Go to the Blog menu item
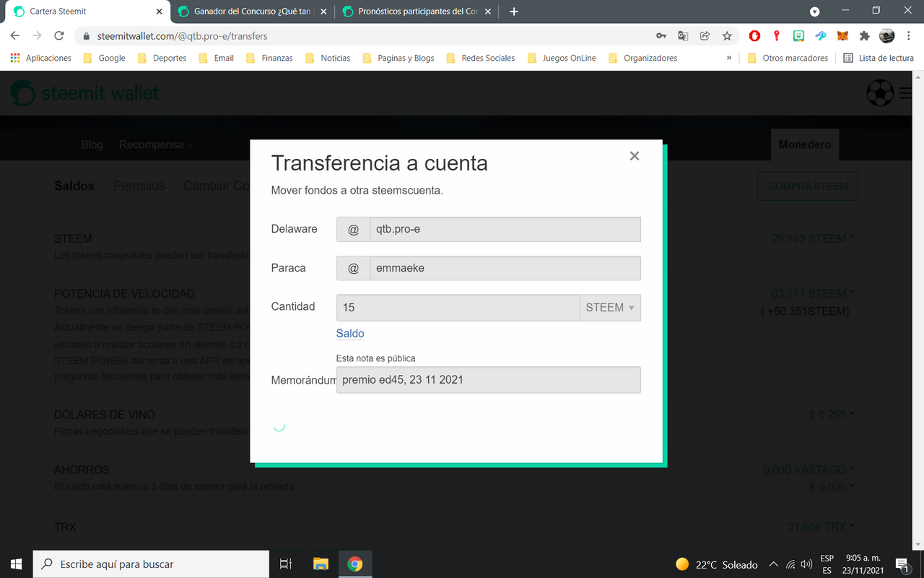The image size is (924, 578). pyautogui.click(x=92, y=144)
